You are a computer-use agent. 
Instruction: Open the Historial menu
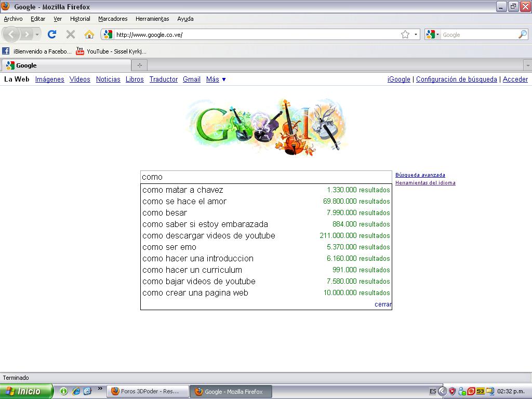pos(80,19)
